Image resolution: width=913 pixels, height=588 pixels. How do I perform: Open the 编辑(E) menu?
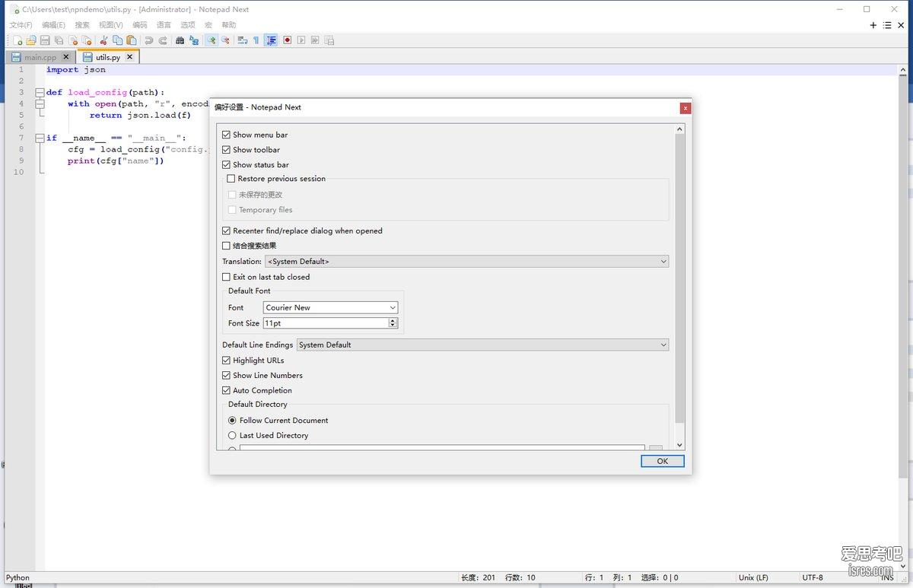(x=53, y=25)
